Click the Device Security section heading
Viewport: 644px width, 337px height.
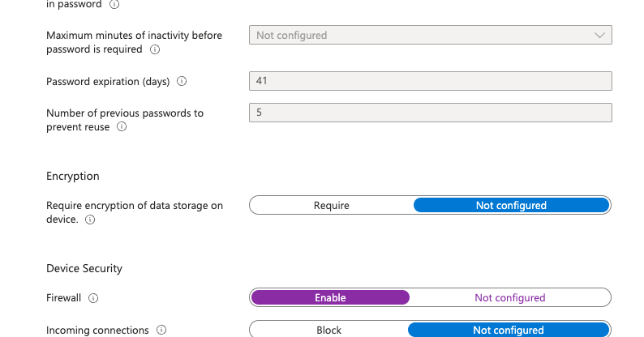[84, 268]
